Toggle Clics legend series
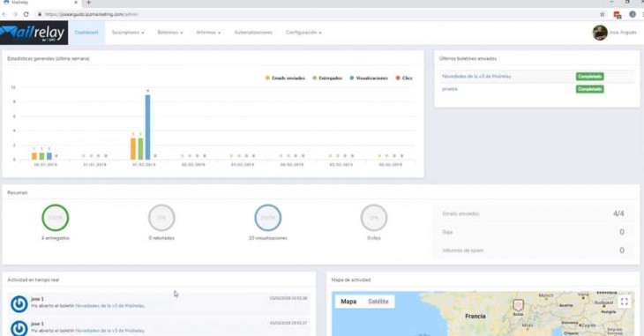The width and height of the screenshot is (644, 336). tap(404, 78)
